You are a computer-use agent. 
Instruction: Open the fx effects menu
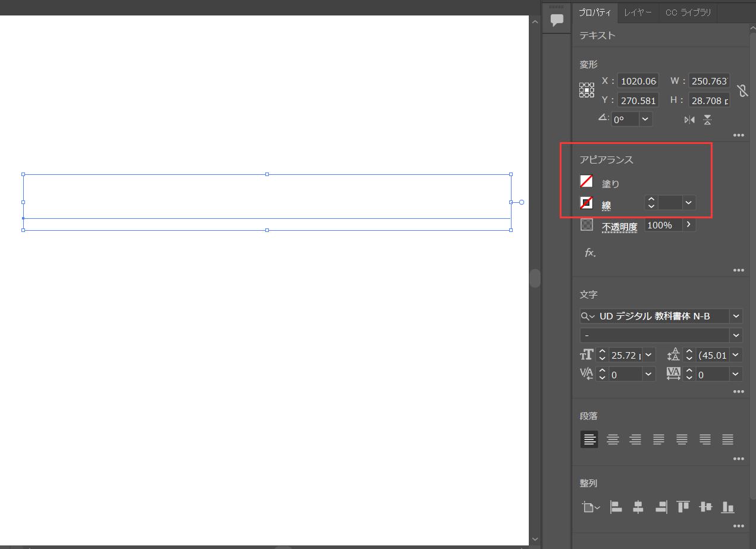coord(589,253)
